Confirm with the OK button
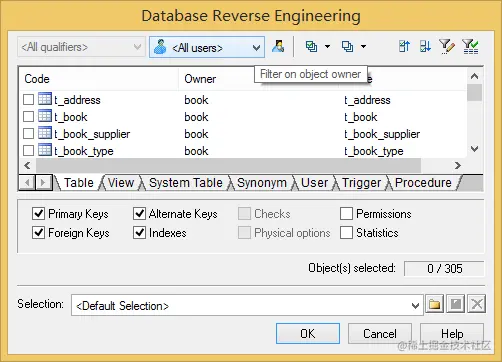The height and width of the screenshot is (362, 502). 308,333
